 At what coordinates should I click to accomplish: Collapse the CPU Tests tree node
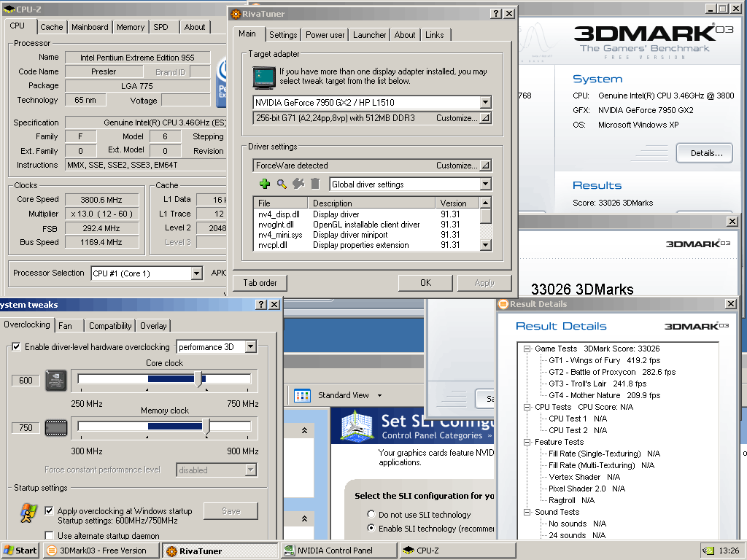(x=527, y=407)
